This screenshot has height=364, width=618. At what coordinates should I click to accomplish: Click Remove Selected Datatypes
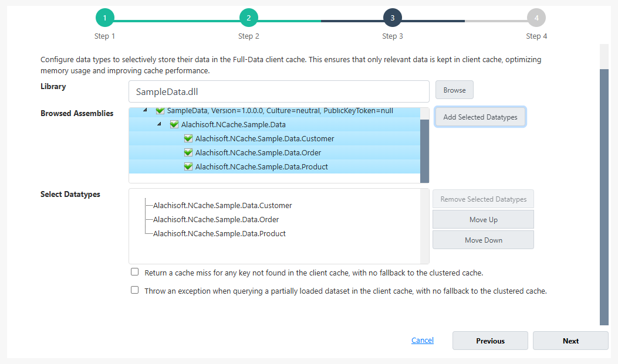[x=483, y=199]
